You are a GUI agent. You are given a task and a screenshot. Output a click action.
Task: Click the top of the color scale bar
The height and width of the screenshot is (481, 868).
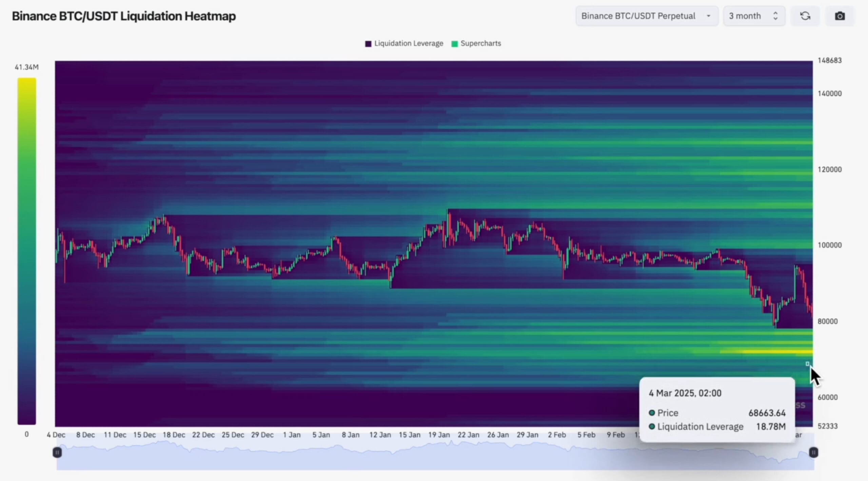27,81
